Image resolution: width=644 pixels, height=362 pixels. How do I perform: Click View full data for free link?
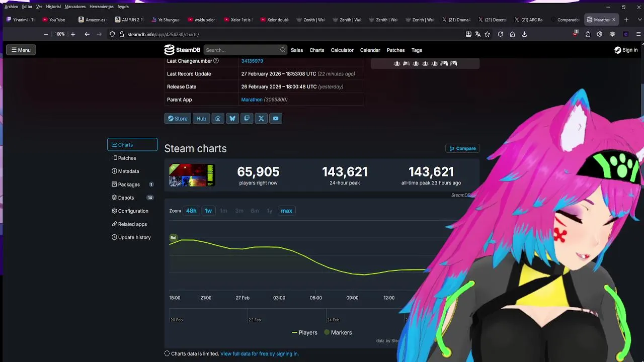coord(260,353)
